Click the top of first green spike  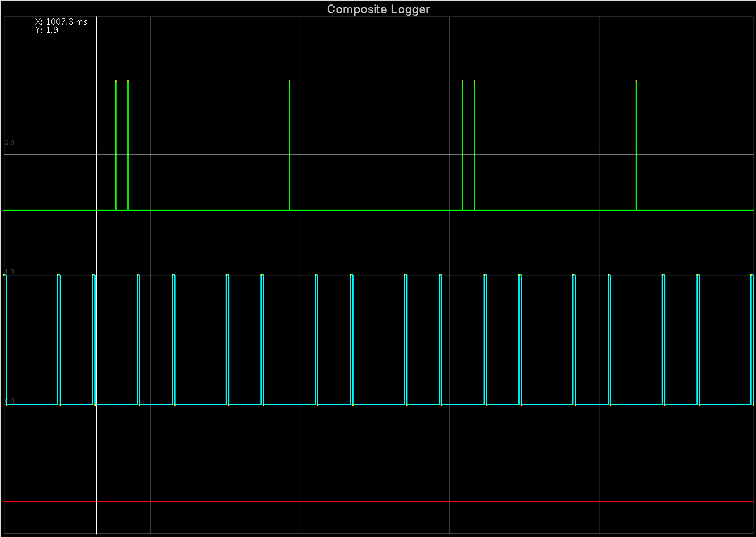pos(116,81)
